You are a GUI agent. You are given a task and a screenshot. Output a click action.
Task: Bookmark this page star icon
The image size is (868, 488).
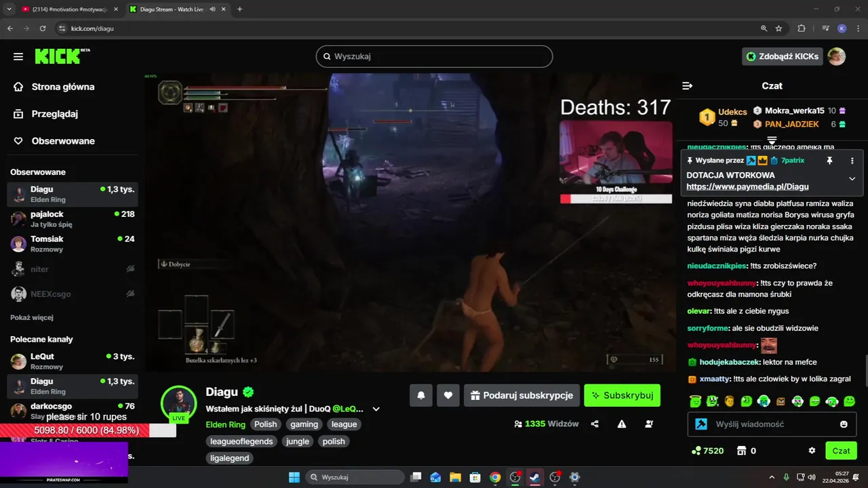click(x=778, y=28)
